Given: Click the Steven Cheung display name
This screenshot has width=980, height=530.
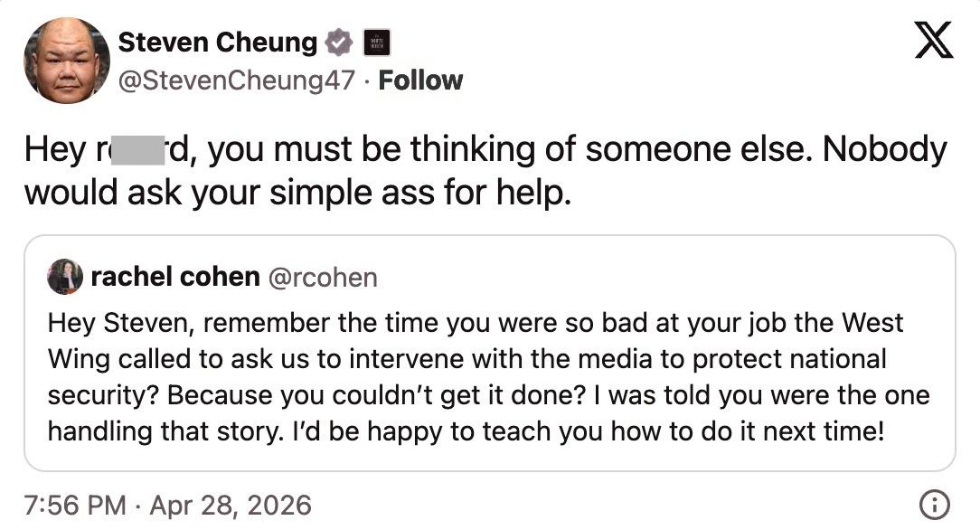Looking at the screenshot, I should point(218,42).
